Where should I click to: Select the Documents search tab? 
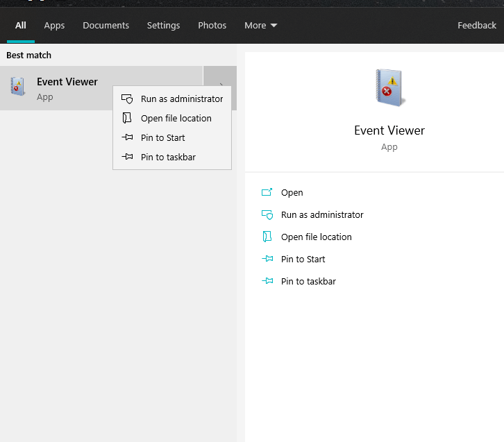point(106,26)
